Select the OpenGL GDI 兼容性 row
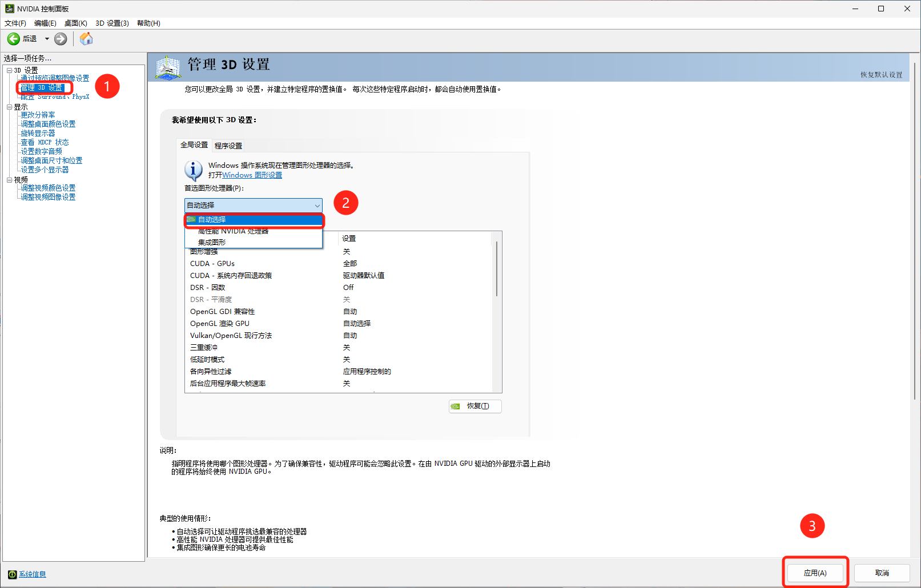This screenshot has height=588, width=921. [x=338, y=312]
